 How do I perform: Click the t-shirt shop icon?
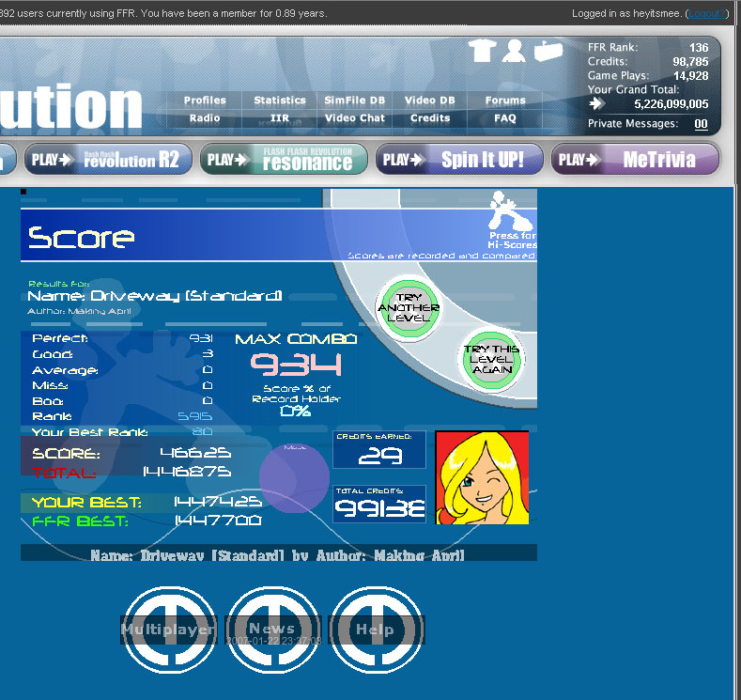click(482, 50)
